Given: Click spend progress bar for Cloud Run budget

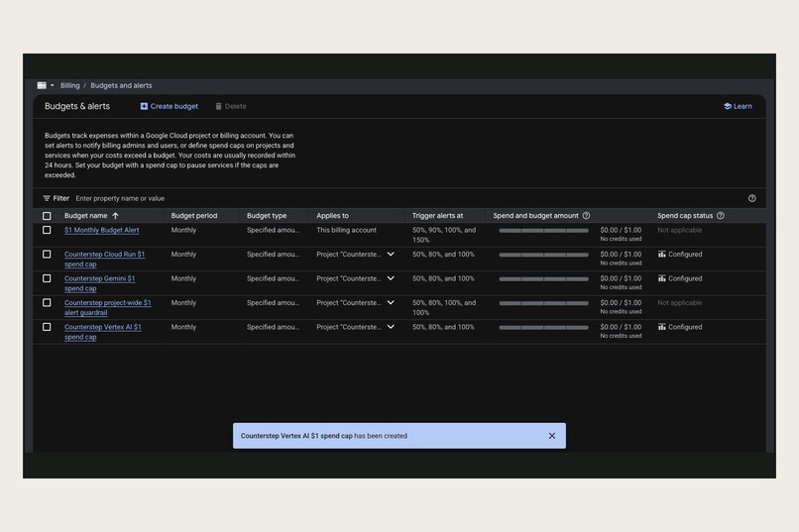Looking at the screenshot, I should (x=543, y=255).
